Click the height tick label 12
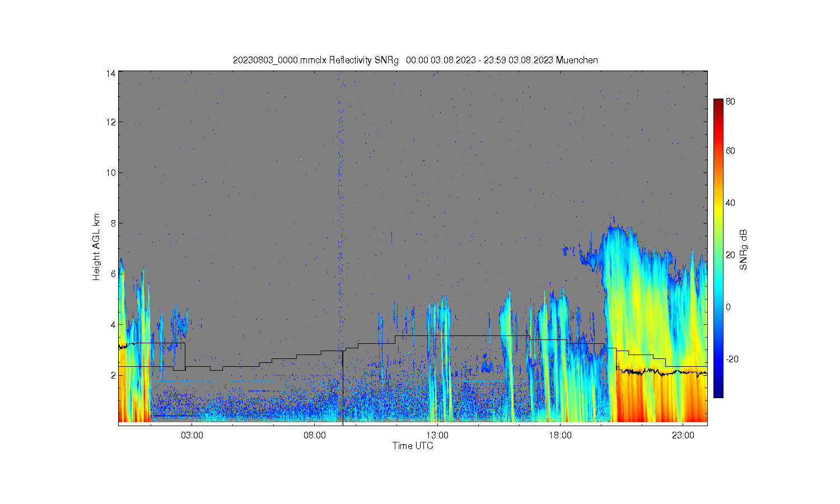Viewport: 840px width, 504px height. pyautogui.click(x=111, y=122)
